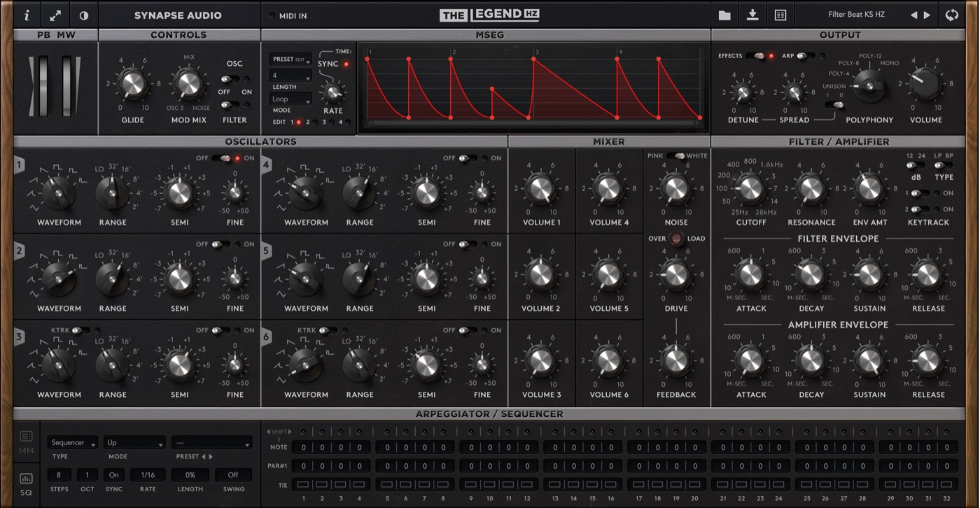
Task: Open the info icon
Action: (x=27, y=15)
